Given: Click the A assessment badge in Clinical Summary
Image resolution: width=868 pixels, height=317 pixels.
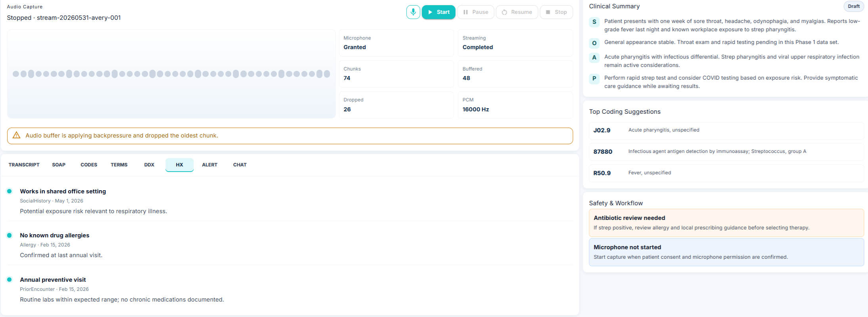Looking at the screenshot, I should click(594, 57).
